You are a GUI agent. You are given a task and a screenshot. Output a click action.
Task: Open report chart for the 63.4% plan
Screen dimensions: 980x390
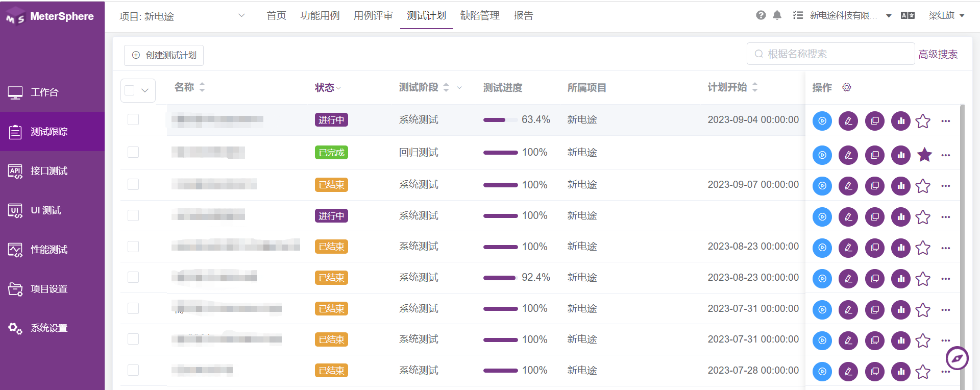point(900,121)
